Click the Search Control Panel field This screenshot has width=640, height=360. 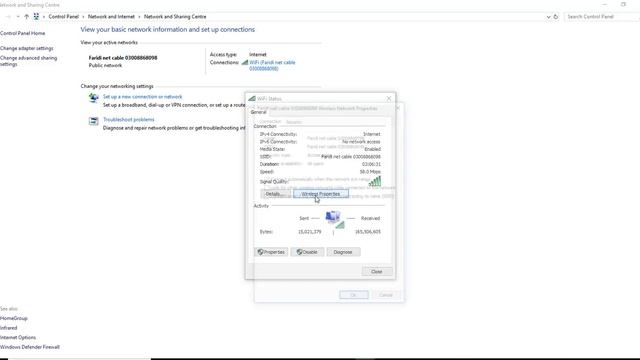[602, 17]
